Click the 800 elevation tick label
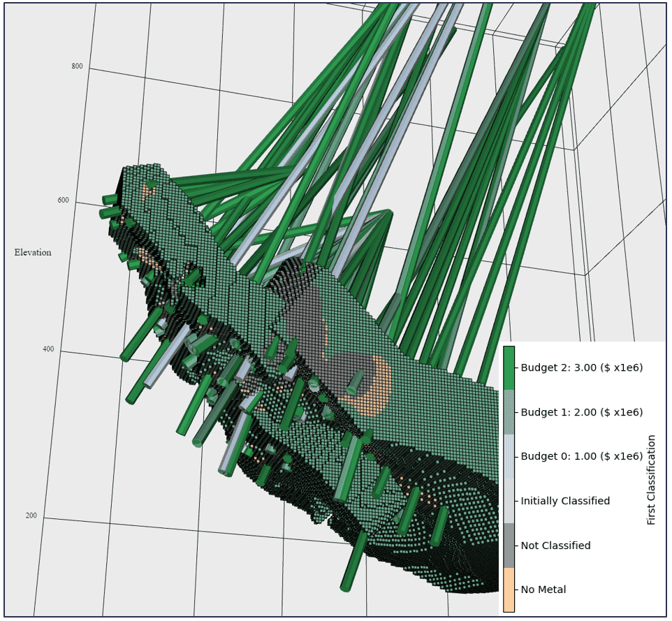672x621 pixels. pyautogui.click(x=77, y=66)
